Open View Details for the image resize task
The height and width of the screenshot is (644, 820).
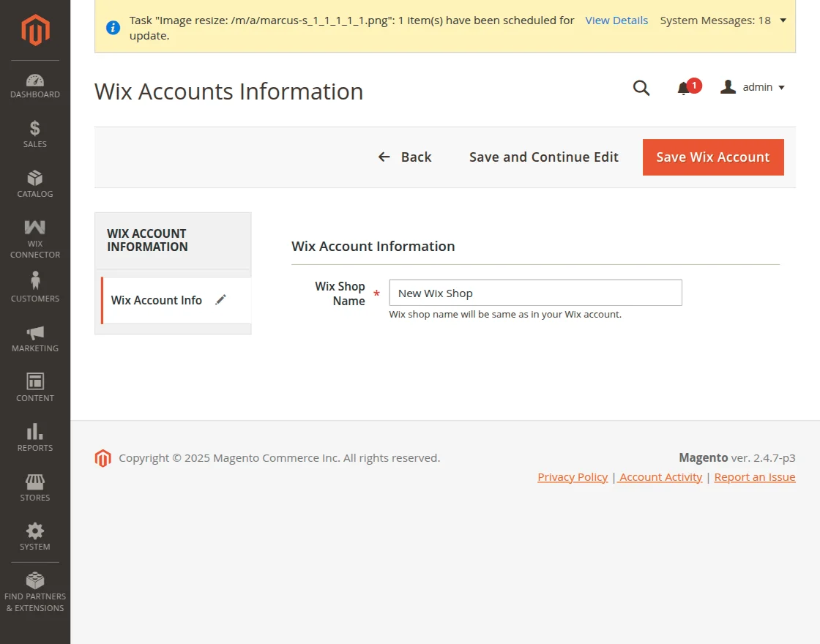click(616, 20)
